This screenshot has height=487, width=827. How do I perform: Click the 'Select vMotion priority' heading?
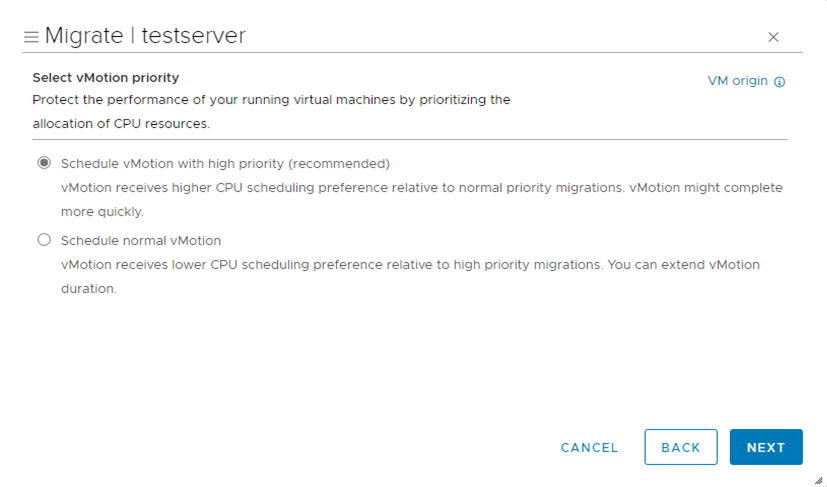105,77
